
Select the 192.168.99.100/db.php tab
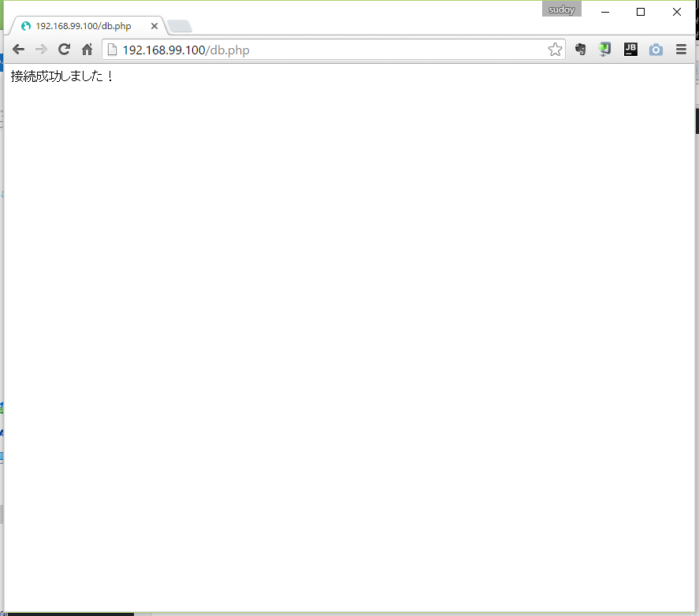click(83, 26)
